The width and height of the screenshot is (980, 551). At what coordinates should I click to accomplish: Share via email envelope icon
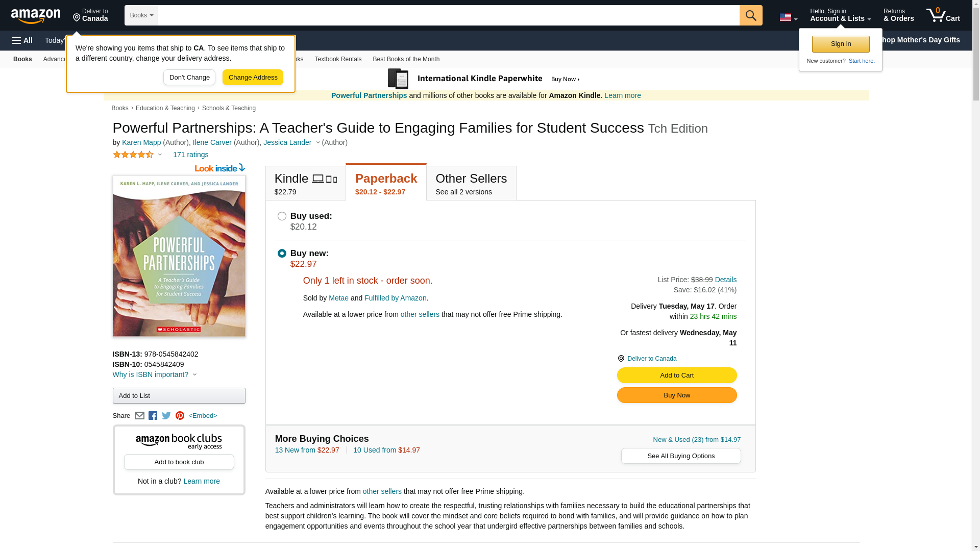pyautogui.click(x=139, y=416)
